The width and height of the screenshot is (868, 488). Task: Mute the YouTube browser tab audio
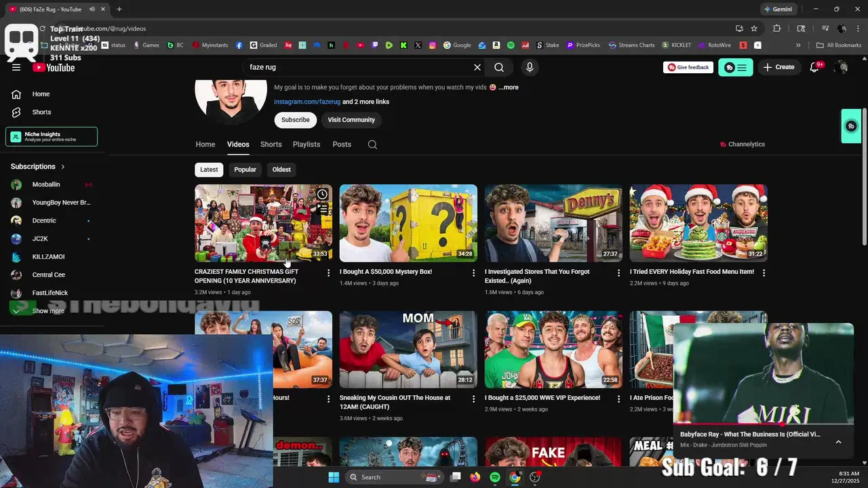tap(92, 9)
